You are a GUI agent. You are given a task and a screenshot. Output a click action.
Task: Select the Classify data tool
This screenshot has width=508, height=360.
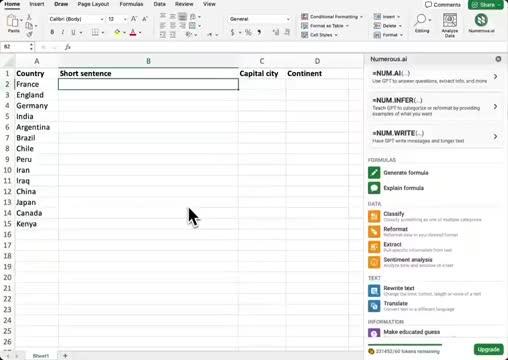point(425,216)
